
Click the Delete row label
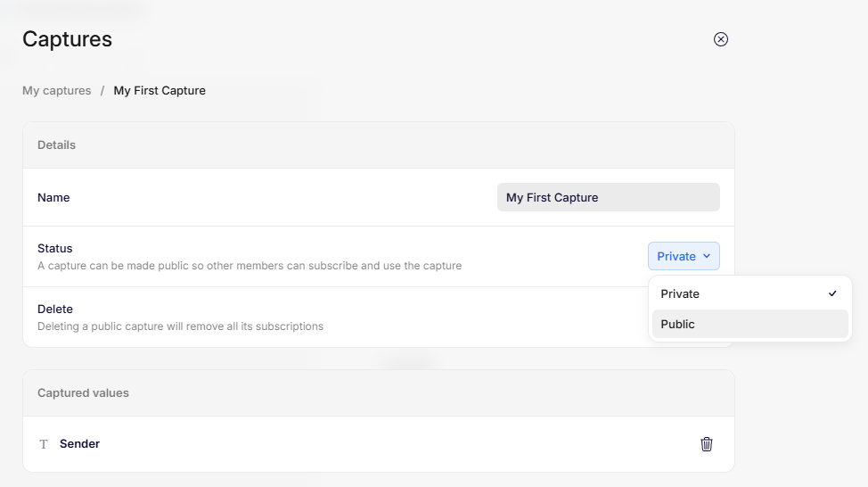pos(55,309)
